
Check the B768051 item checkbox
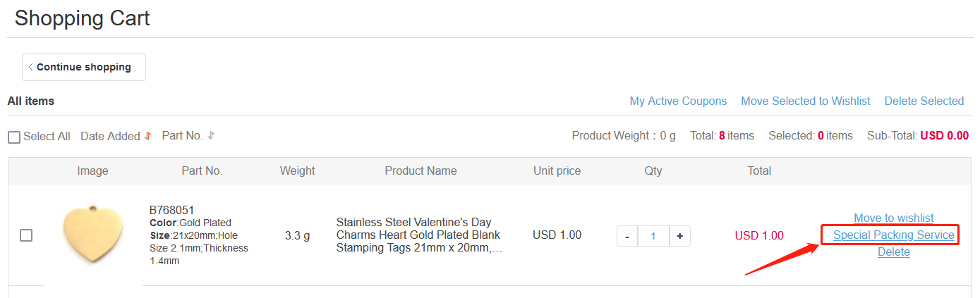point(26,235)
